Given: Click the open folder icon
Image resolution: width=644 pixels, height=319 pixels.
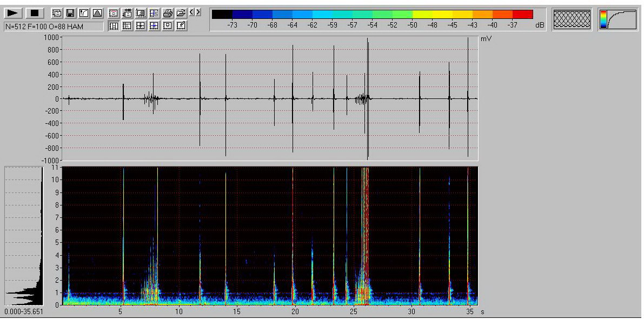Looking at the screenshot, I should pyautogui.click(x=181, y=13).
